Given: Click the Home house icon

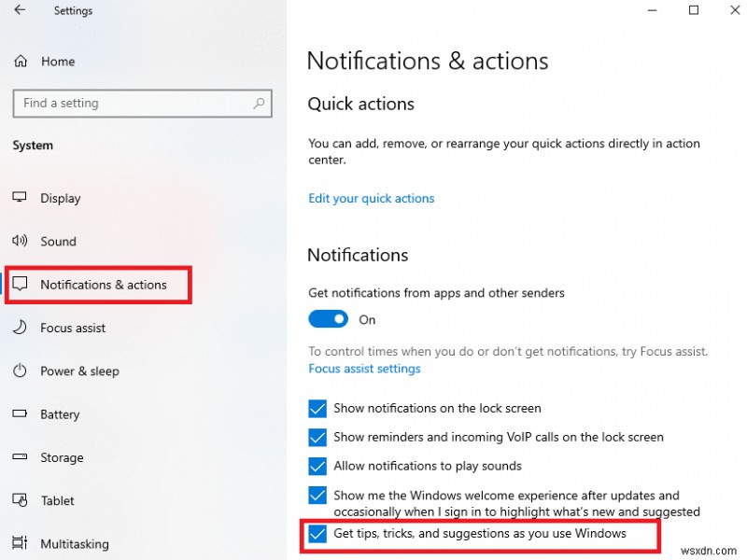Looking at the screenshot, I should tap(21, 61).
